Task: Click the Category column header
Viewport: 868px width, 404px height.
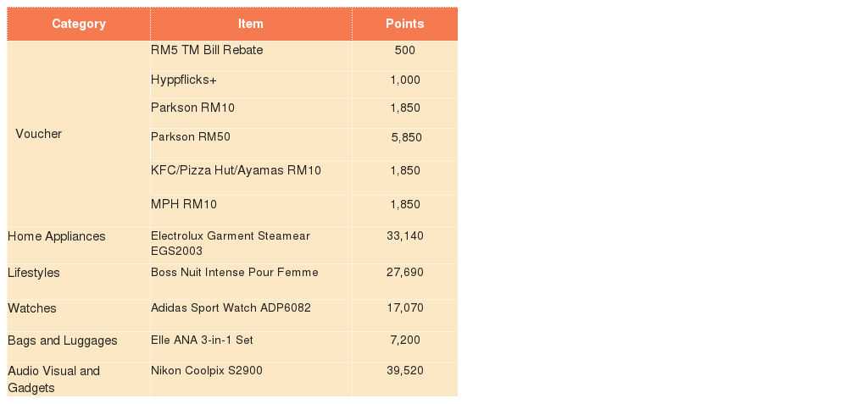Action: click(x=79, y=24)
